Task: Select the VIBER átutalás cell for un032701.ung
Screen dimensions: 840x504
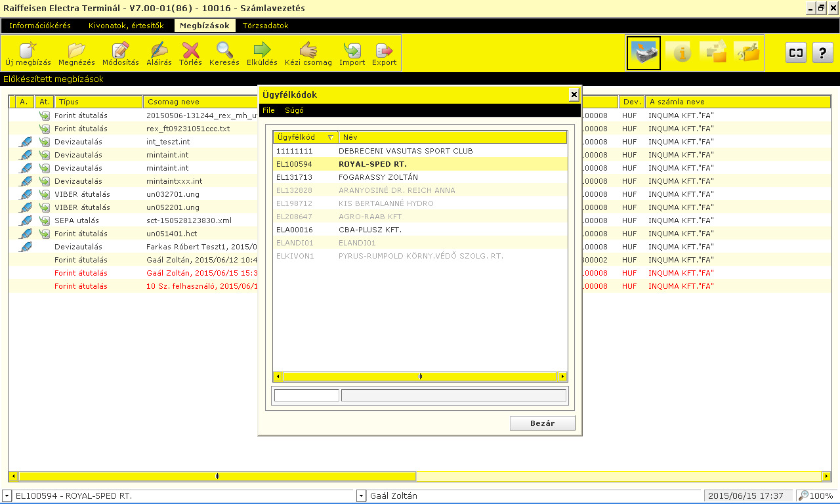Action: [82, 194]
